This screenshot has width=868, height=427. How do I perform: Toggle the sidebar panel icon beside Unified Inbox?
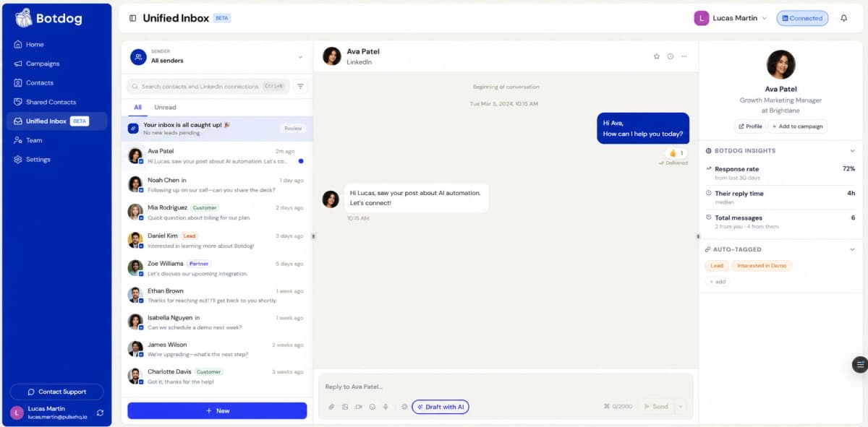point(132,18)
